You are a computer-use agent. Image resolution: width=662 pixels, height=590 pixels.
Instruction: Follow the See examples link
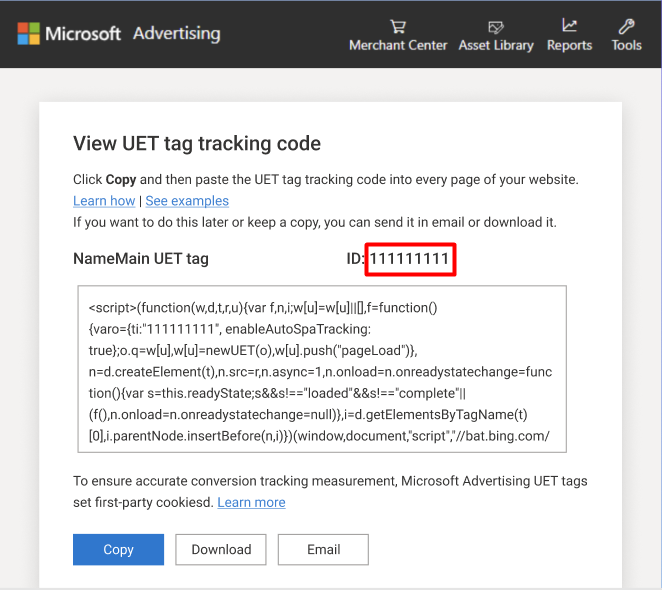tap(187, 201)
